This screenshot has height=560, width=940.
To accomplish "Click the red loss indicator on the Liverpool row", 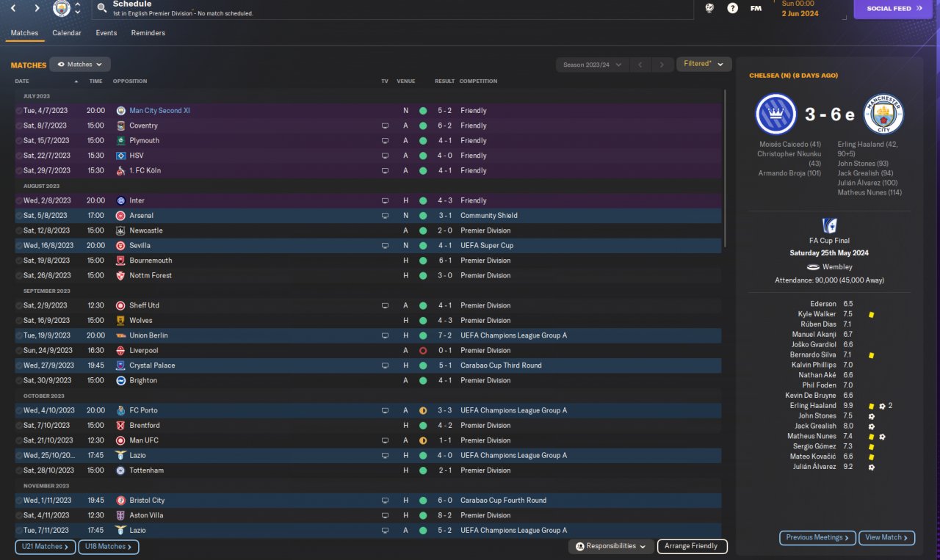I will (x=423, y=351).
